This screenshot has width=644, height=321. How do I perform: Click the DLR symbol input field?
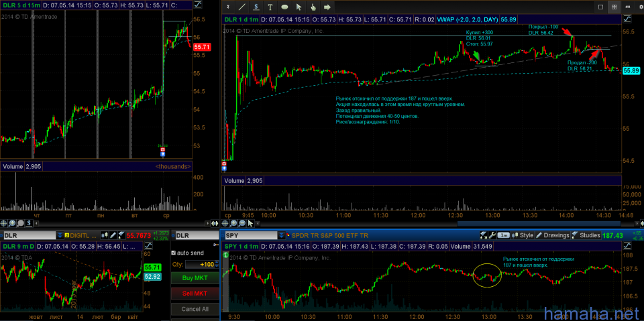pos(30,235)
